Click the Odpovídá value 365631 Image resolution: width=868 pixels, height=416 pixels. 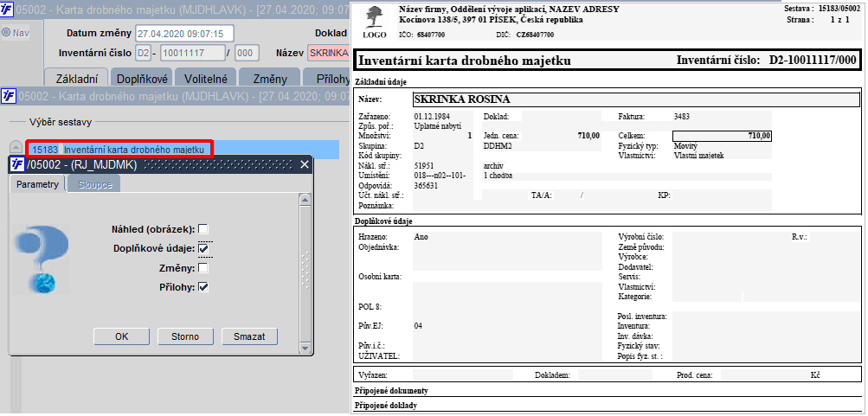point(427,186)
